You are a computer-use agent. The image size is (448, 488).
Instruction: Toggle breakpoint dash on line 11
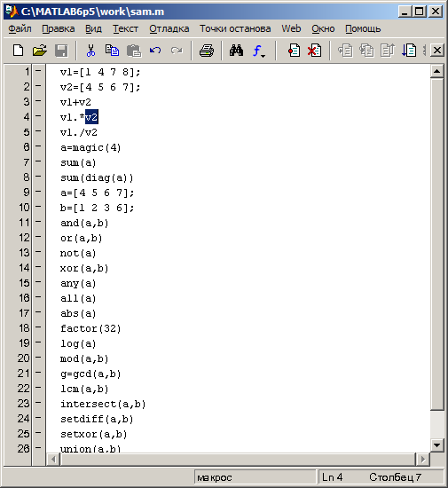[x=38, y=222]
